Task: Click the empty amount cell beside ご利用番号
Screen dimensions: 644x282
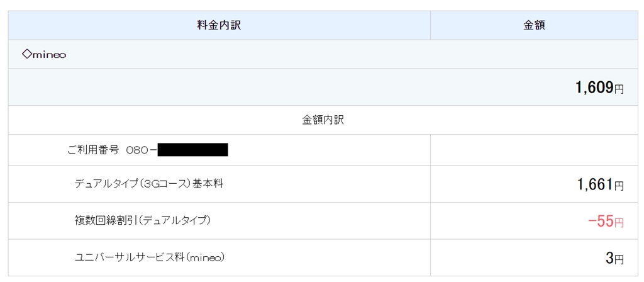Action: click(x=533, y=150)
